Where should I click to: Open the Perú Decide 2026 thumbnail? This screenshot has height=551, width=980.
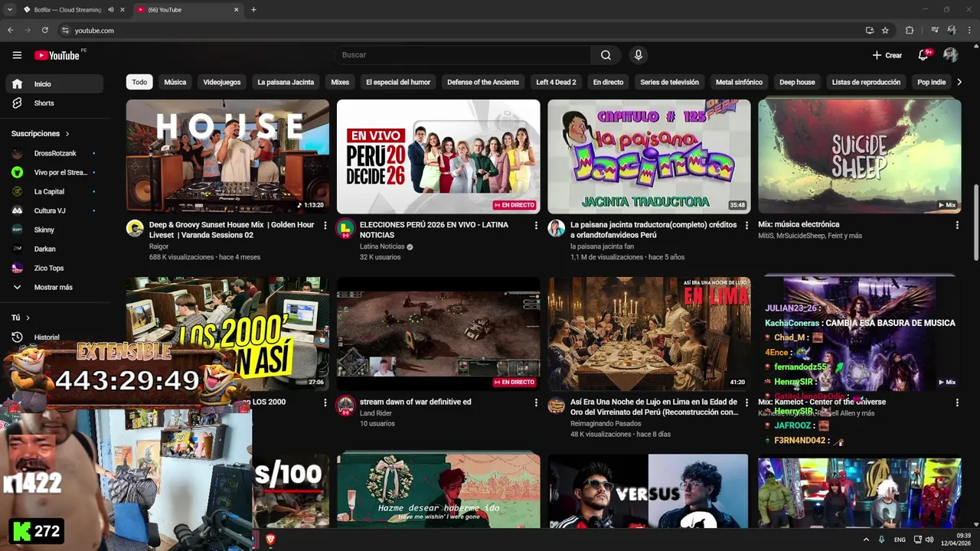(x=439, y=156)
